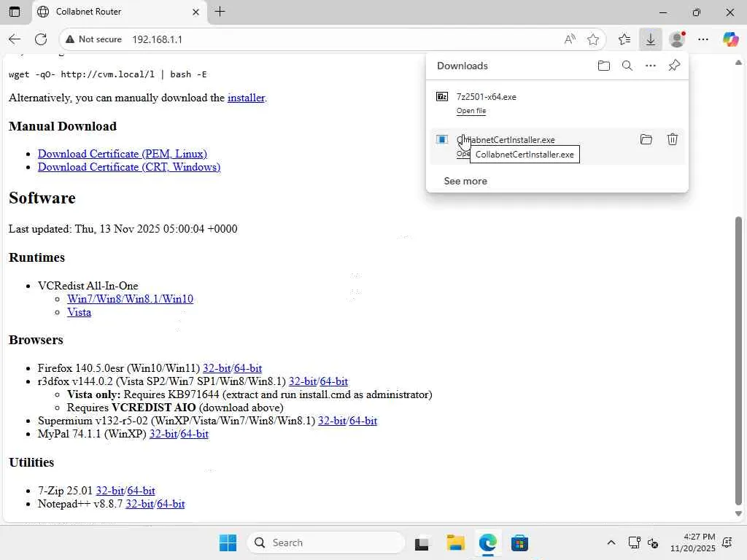Viewport: 747px width, 560px height.
Task: Open the browser profile avatar
Action: [x=677, y=39]
